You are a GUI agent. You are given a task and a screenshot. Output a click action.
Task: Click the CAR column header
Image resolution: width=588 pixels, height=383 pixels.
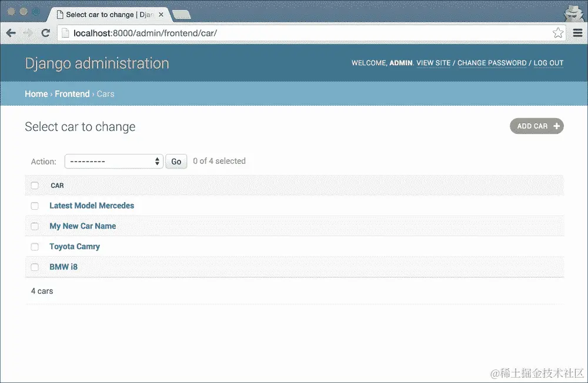58,186
